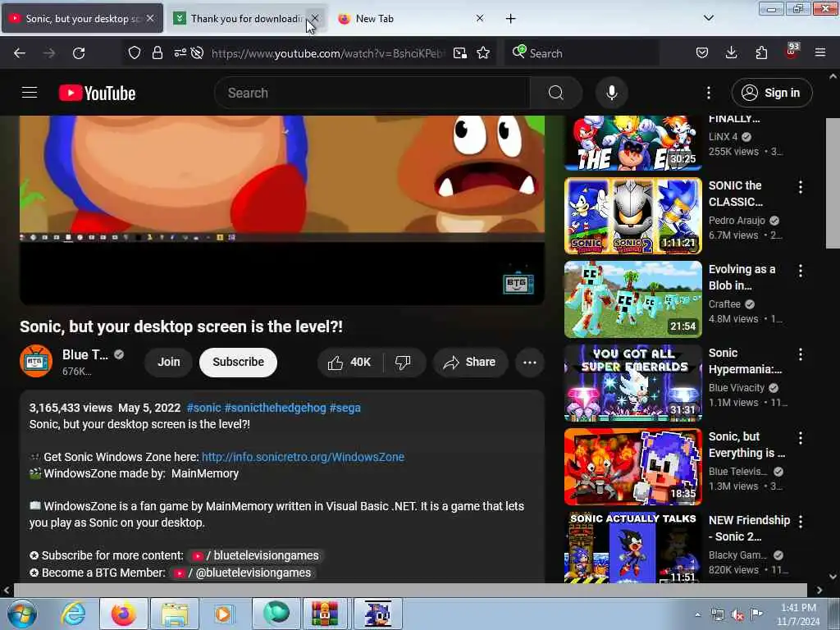Open the You Got All Super Emeralds thumbnail
This screenshot has width=840, height=630.
point(632,382)
